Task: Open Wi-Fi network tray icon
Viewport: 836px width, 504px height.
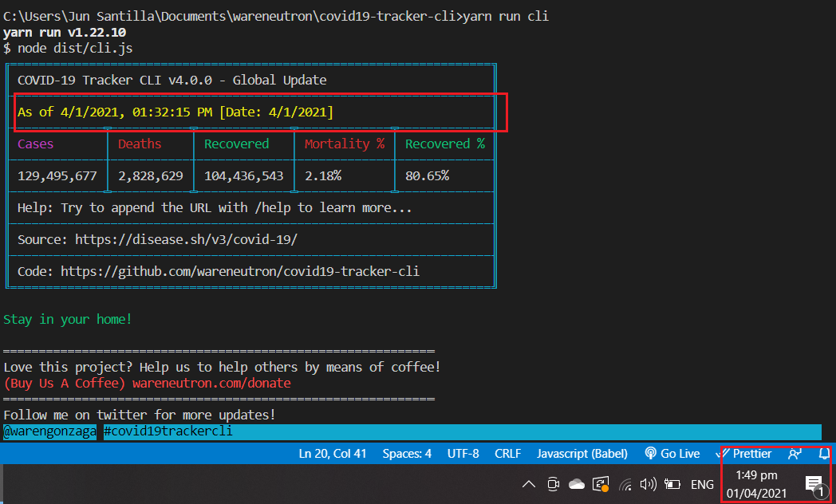Action: 625,484
